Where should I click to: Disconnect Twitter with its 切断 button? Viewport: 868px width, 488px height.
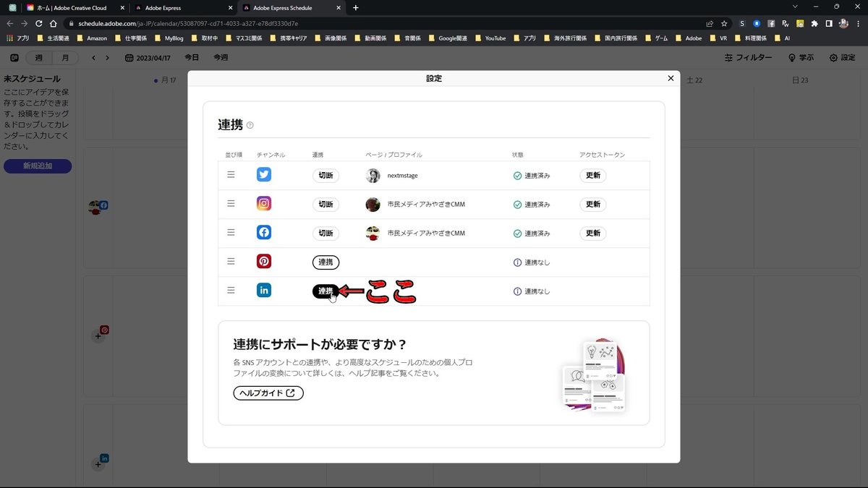point(325,176)
